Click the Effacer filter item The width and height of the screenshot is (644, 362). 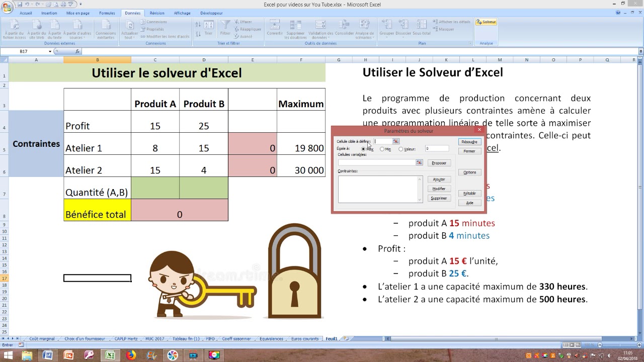click(x=243, y=22)
